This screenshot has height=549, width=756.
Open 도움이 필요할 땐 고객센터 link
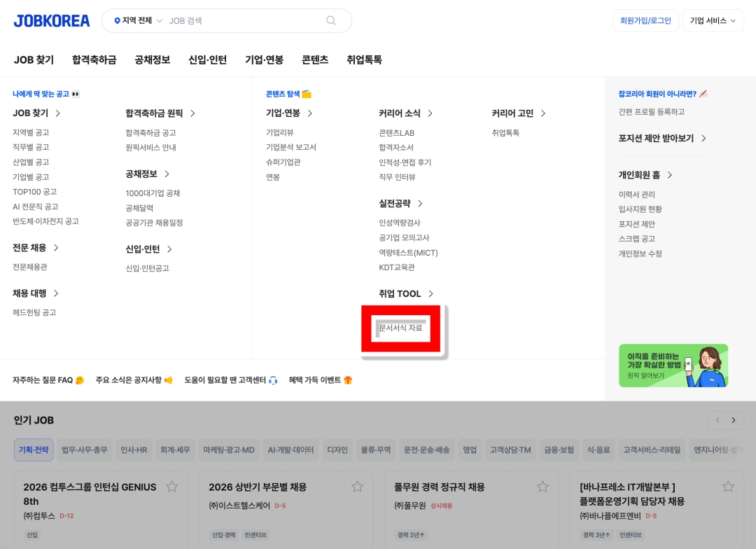point(231,380)
